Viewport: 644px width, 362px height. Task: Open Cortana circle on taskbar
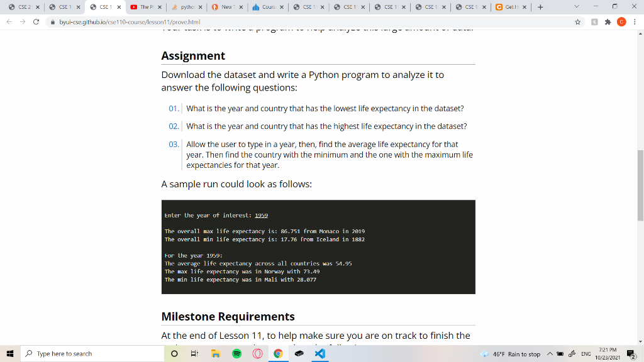click(x=174, y=353)
